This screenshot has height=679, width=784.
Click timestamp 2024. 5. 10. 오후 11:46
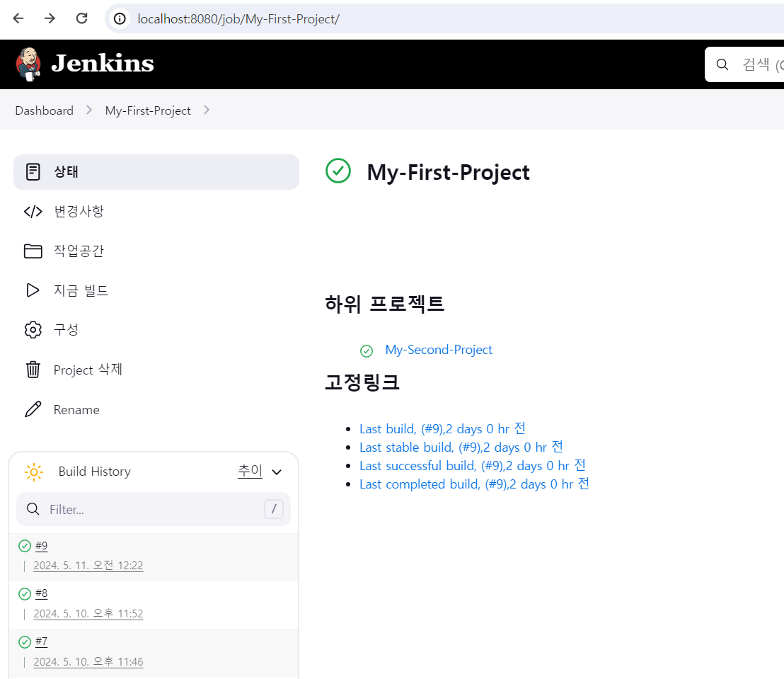click(88, 661)
